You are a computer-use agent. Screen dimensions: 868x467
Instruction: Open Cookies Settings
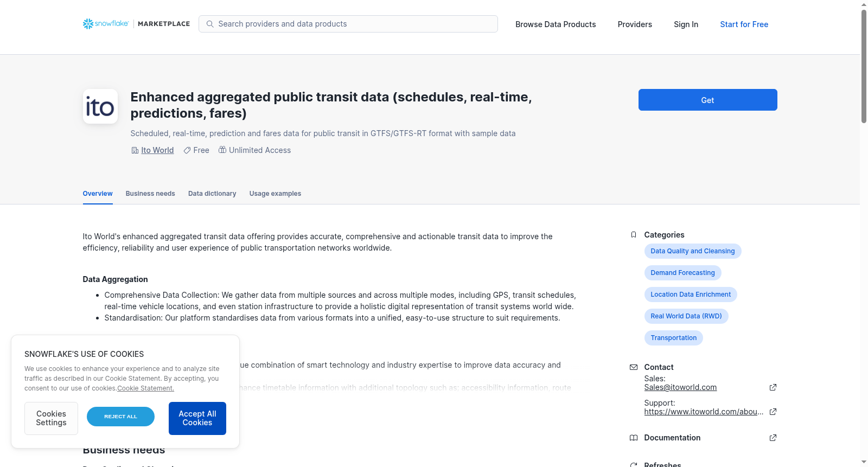click(51, 418)
